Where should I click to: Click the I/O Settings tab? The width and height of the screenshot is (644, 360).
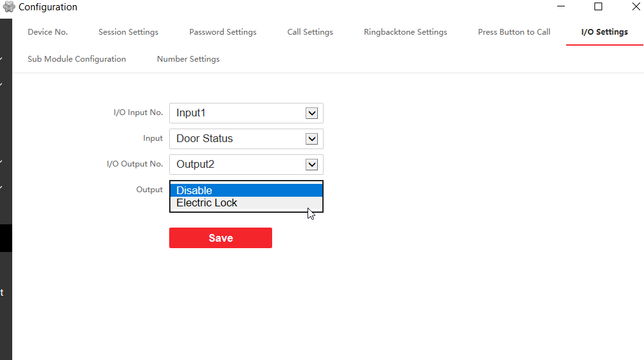(x=604, y=32)
